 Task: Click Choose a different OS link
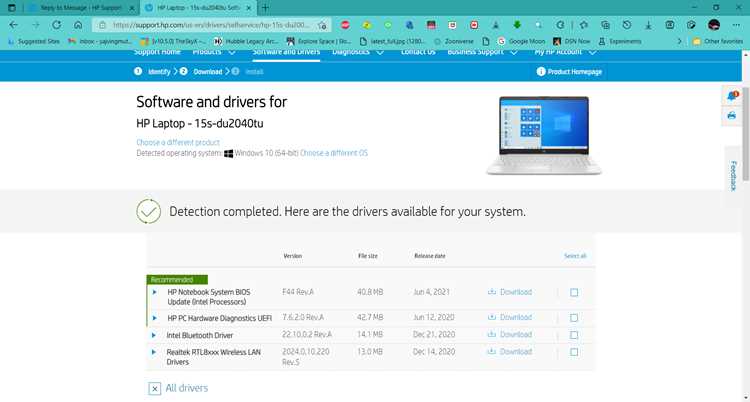[x=334, y=153]
